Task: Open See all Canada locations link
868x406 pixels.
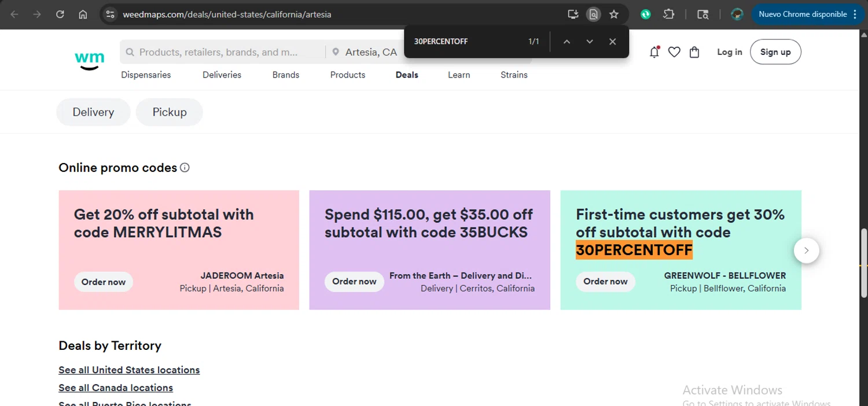Action: click(116, 387)
